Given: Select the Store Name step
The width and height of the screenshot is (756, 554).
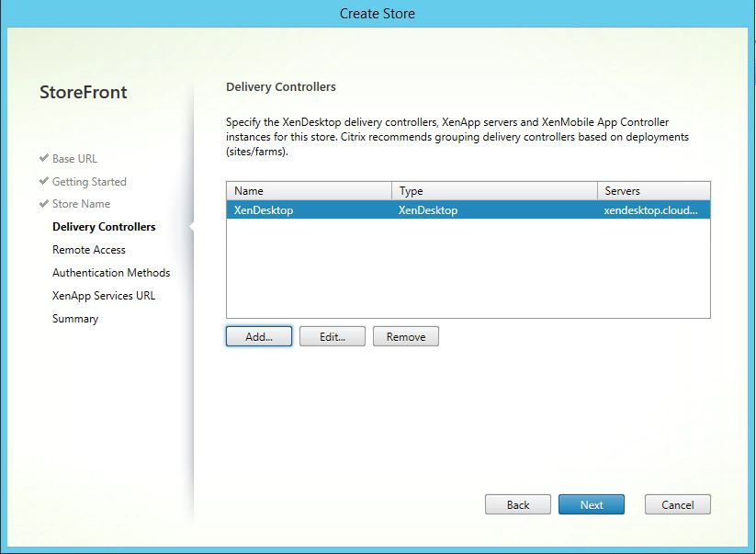Looking at the screenshot, I should coord(81,203).
